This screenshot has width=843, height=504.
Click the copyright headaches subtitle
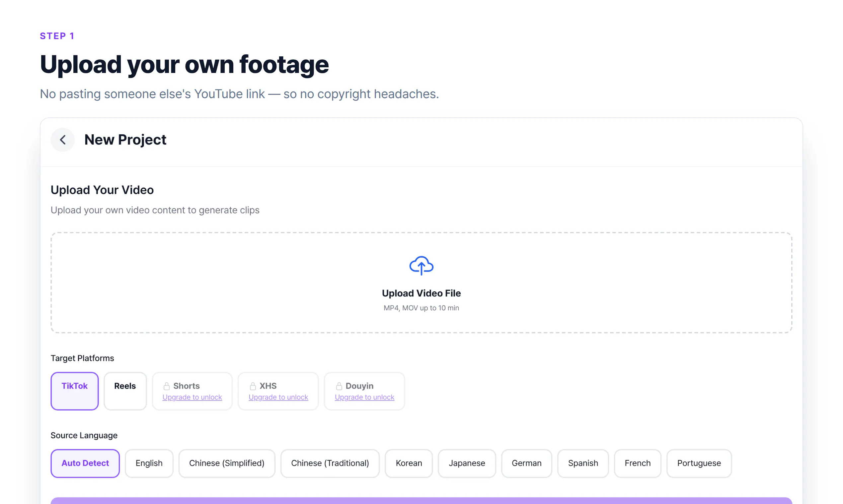[239, 94]
